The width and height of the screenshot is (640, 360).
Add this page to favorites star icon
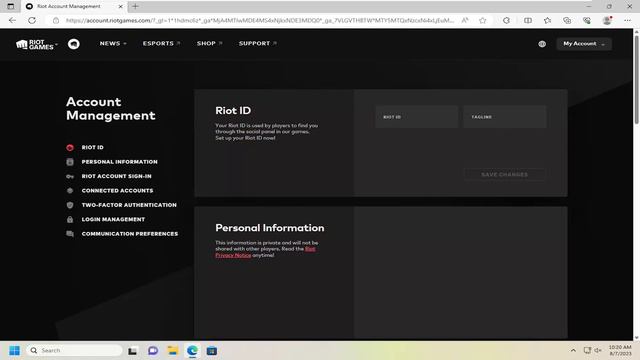pyautogui.click(x=483, y=20)
